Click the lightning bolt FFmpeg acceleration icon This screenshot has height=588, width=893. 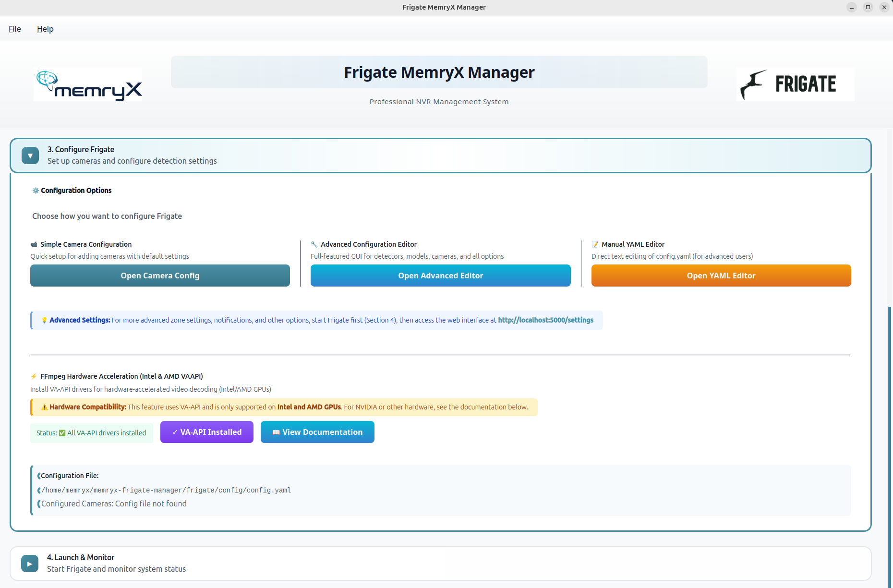[34, 376]
